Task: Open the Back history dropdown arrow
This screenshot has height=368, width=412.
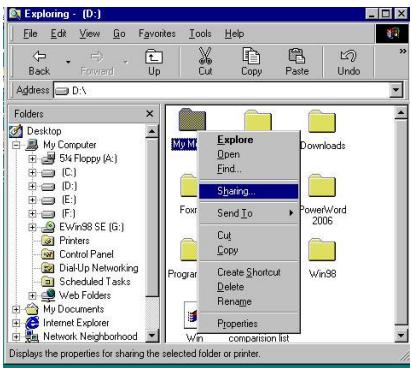Action: 68,62
